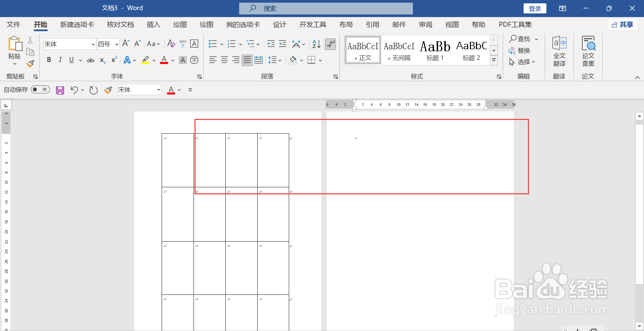Expand bullet list options arrow
The image size is (644, 331).
point(221,44)
